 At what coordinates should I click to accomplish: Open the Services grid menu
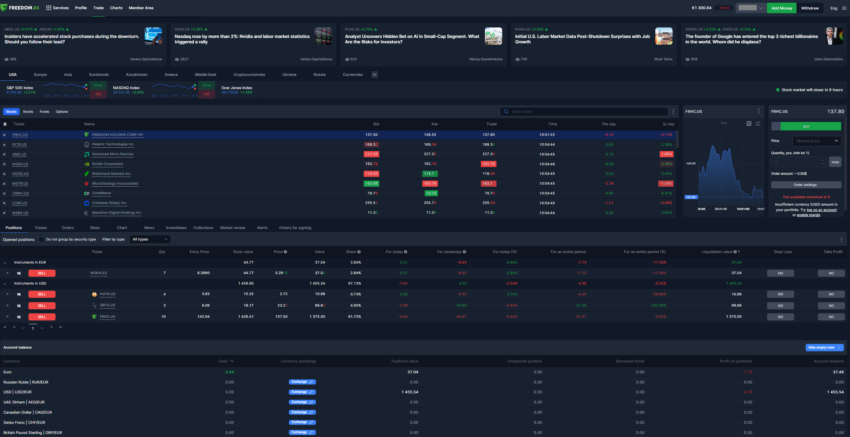pyautogui.click(x=57, y=8)
